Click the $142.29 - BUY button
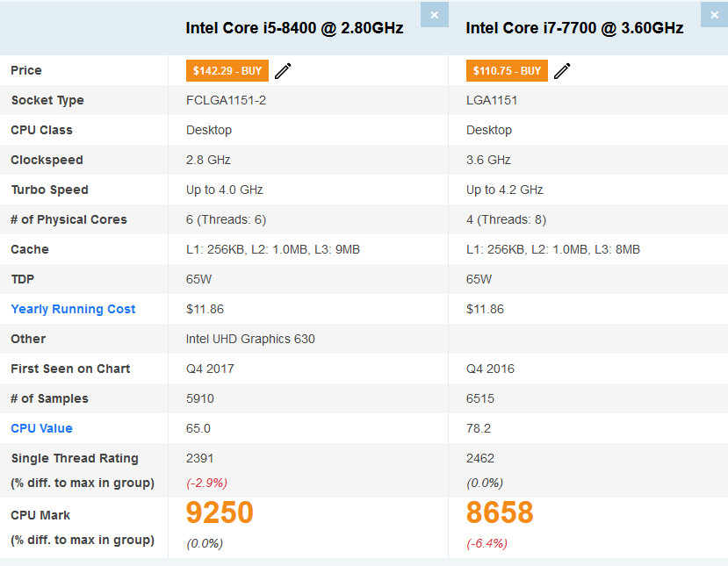The width and height of the screenshot is (728, 566). pyautogui.click(x=227, y=70)
